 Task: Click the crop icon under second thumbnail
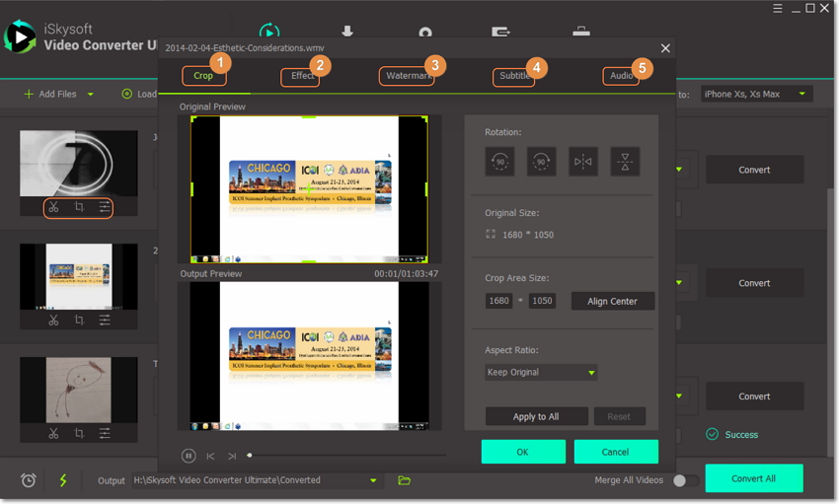[x=79, y=320]
